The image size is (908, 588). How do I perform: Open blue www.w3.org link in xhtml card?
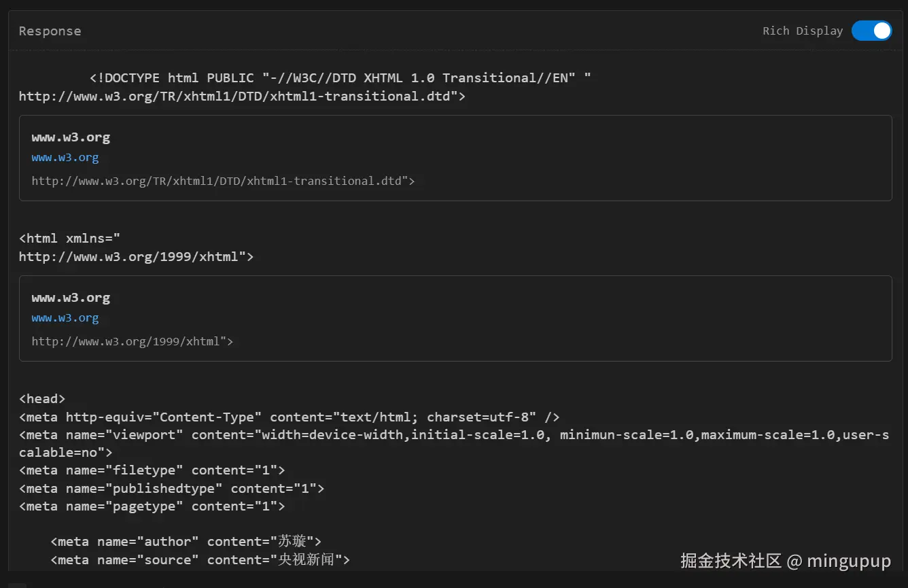point(65,318)
